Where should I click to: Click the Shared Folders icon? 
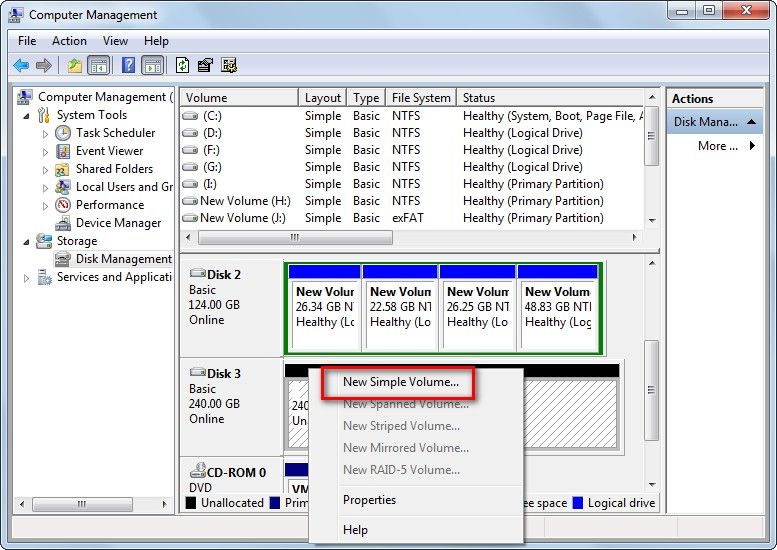62,169
